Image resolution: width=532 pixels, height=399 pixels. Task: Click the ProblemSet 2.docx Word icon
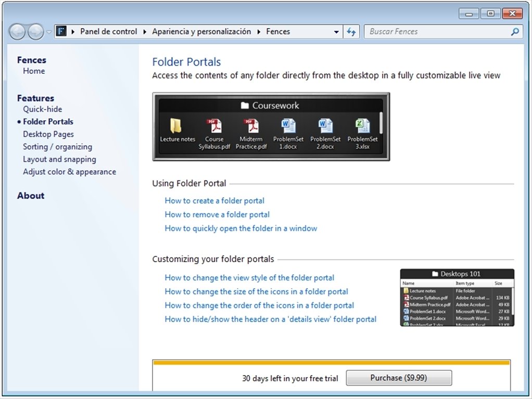pyautogui.click(x=325, y=126)
